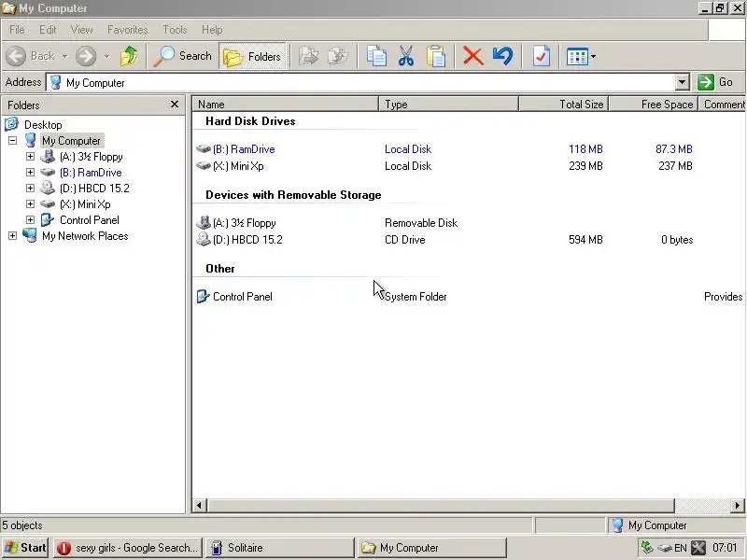Select (B:) RamDrive in the tree
This screenshot has height=560, width=747.
click(x=91, y=173)
